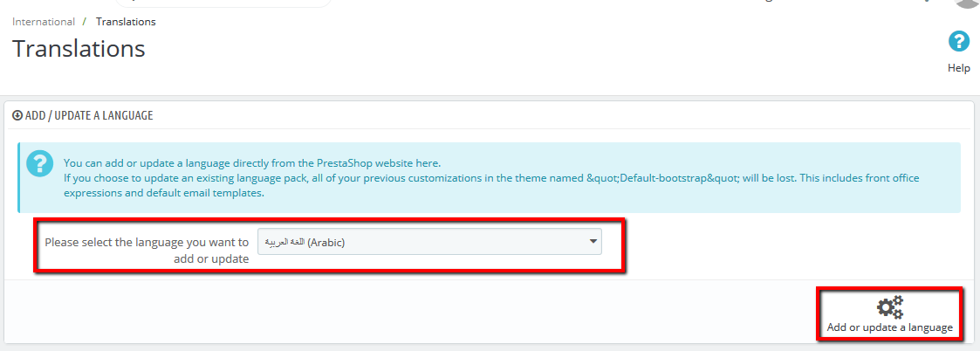The image size is (980, 351).
Task: Click the download arrow icon in panel header
Action: (x=17, y=115)
